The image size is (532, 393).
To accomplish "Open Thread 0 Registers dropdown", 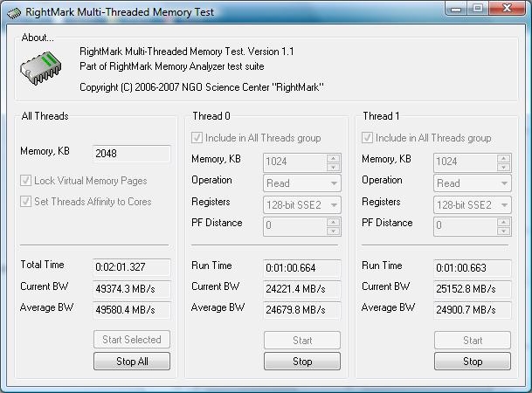I will click(x=302, y=205).
